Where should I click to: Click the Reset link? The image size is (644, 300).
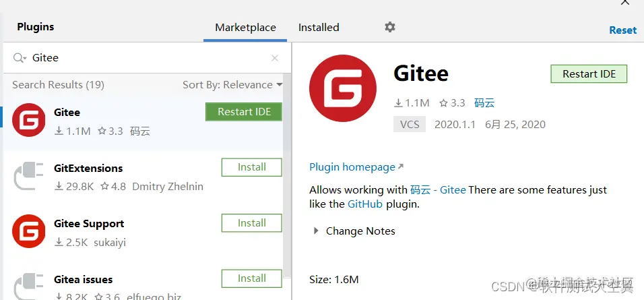point(622,30)
